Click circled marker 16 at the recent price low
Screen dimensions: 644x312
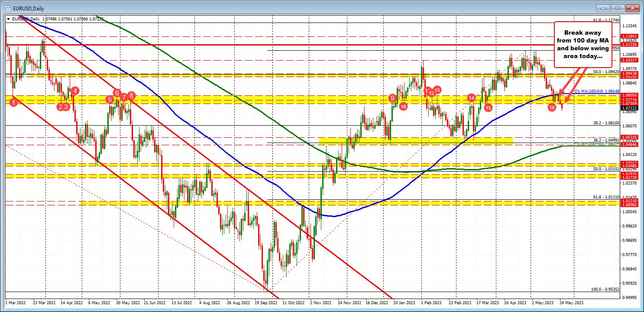(x=552, y=107)
